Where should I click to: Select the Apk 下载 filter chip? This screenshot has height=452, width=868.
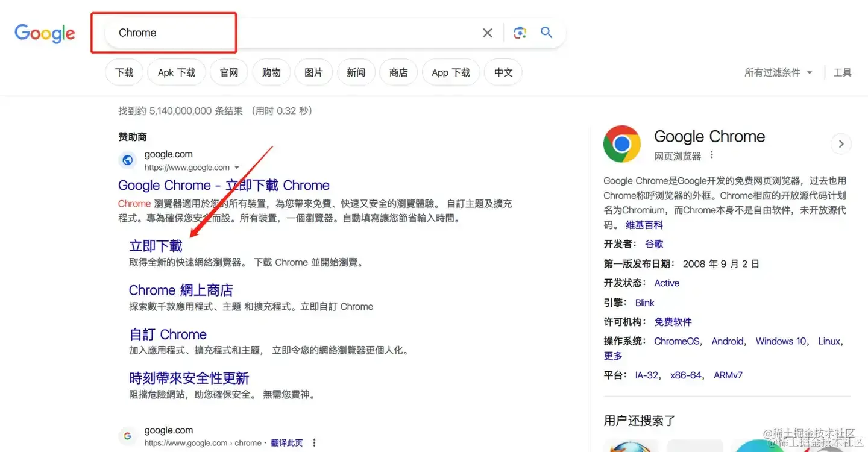pos(177,72)
